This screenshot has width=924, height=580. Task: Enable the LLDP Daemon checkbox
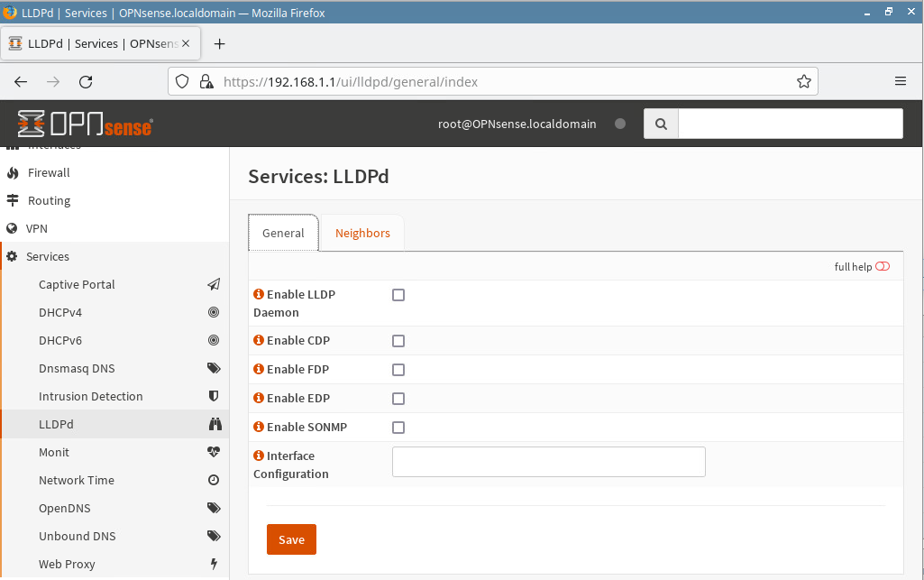click(398, 295)
